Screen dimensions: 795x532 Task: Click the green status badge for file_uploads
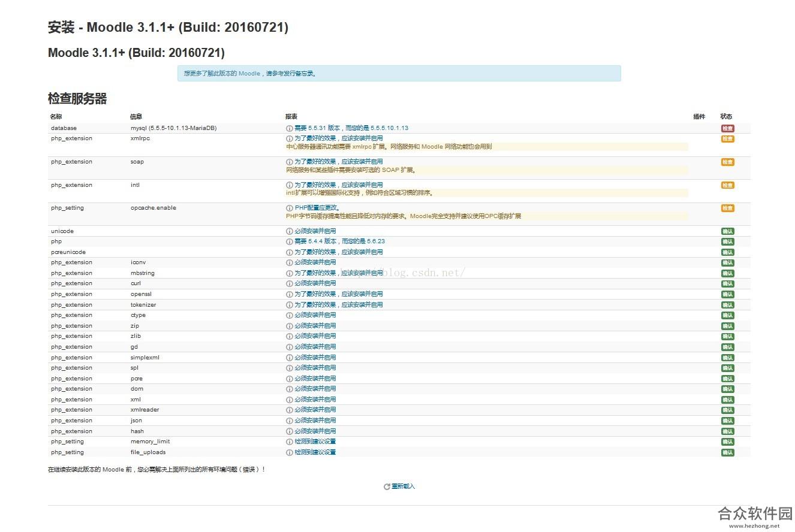pos(727,452)
